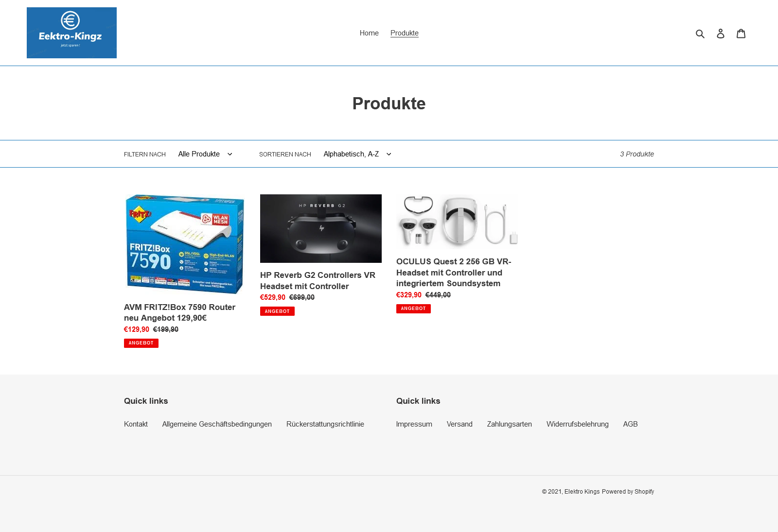Click the Eektro-Kingz logo
This screenshot has height=532, width=778.
coord(71,33)
